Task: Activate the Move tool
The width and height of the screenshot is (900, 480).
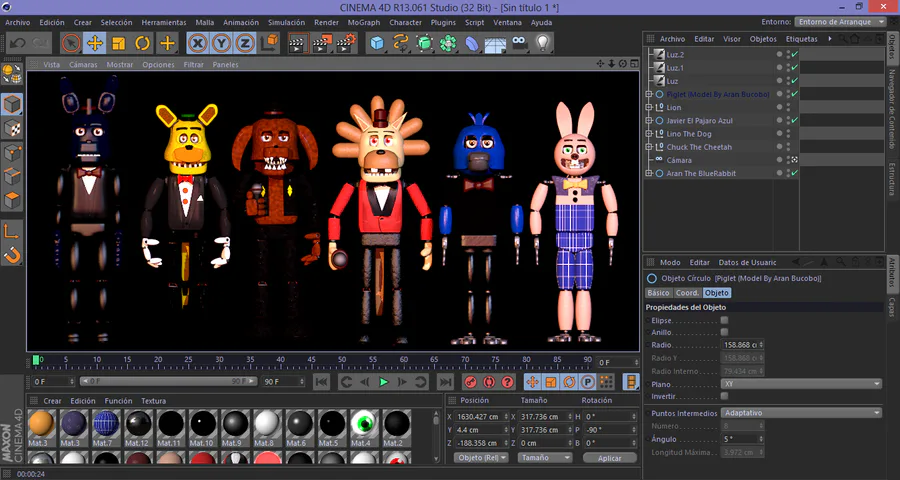Action: tap(95, 43)
